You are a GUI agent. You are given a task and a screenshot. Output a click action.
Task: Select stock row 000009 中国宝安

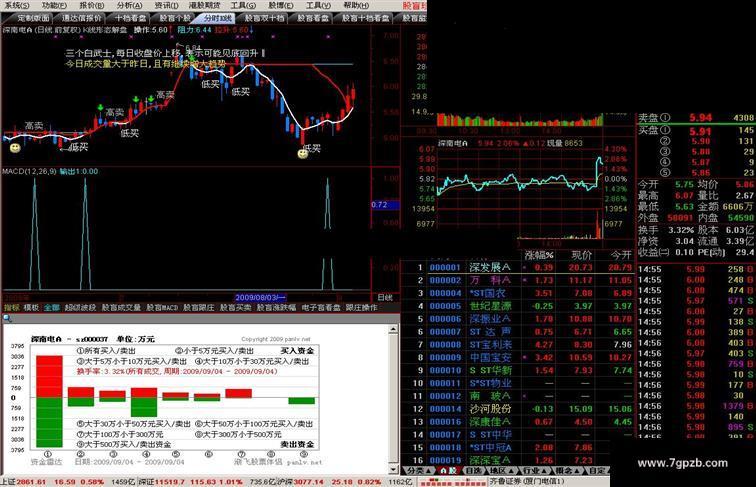(x=517, y=357)
